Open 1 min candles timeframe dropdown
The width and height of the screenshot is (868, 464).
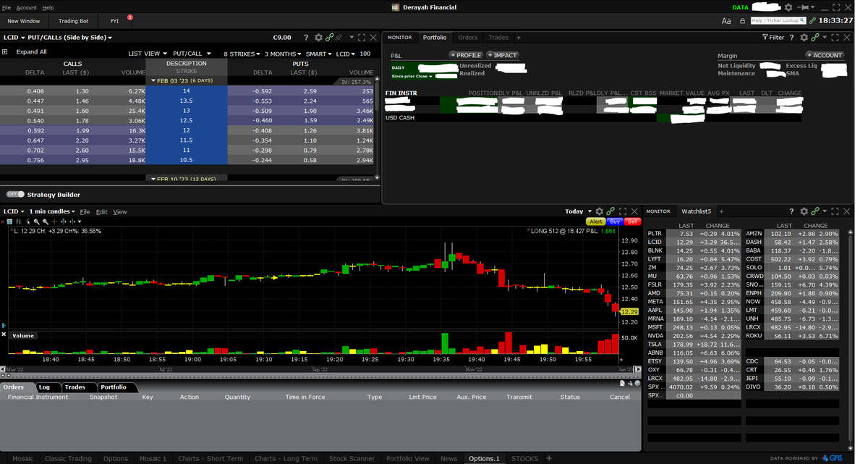pyautogui.click(x=51, y=211)
